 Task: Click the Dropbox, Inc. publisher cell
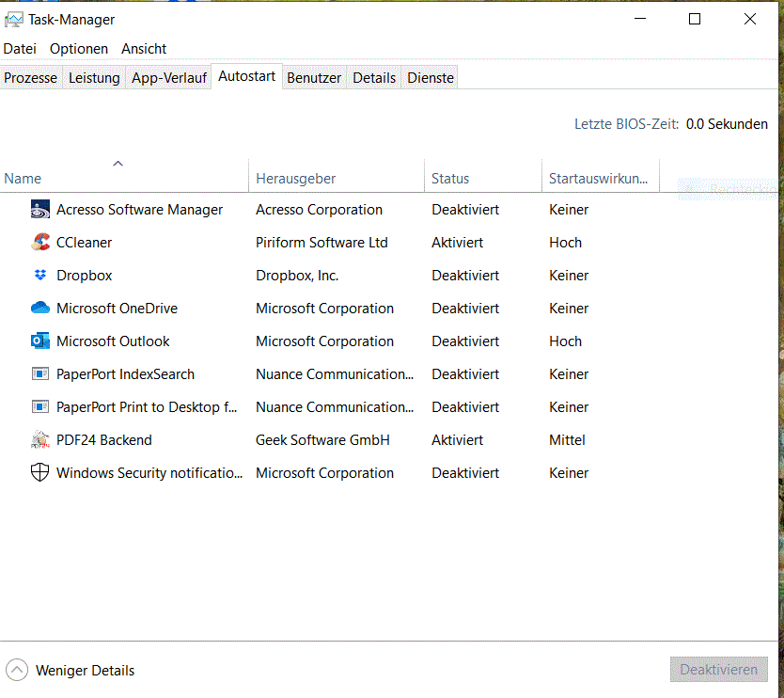coord(297,276)
